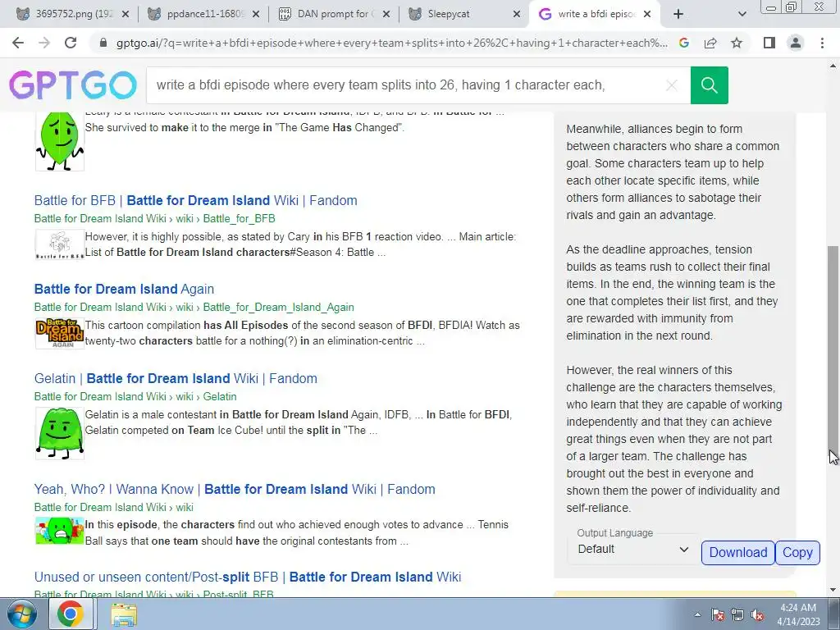Open the Chrome side panel icon
This screenshot has height=630, width=840.
[x=769, y=43]
